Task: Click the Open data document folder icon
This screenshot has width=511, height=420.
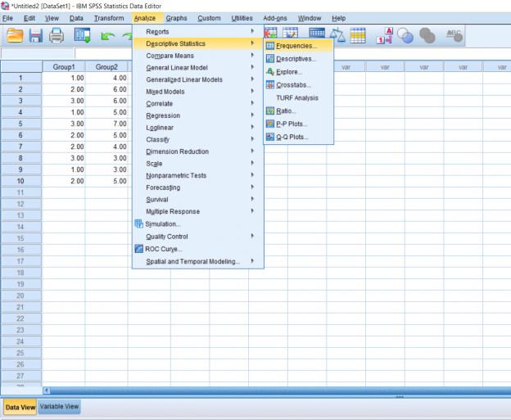Action: click(15, 35)
